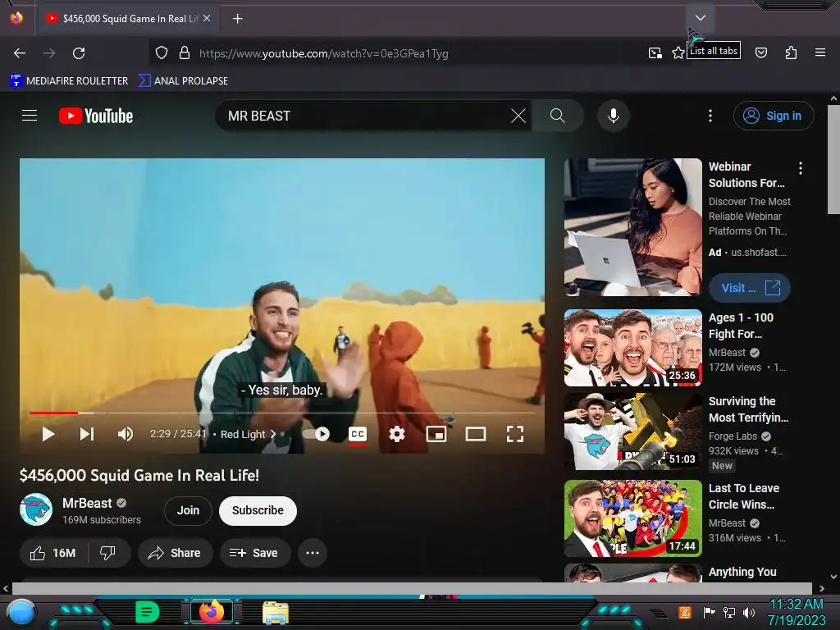Open MEDIAFIRE ROULETTER bookmark
The width and height of the screenshot is (840, 630).
[69, 81]
